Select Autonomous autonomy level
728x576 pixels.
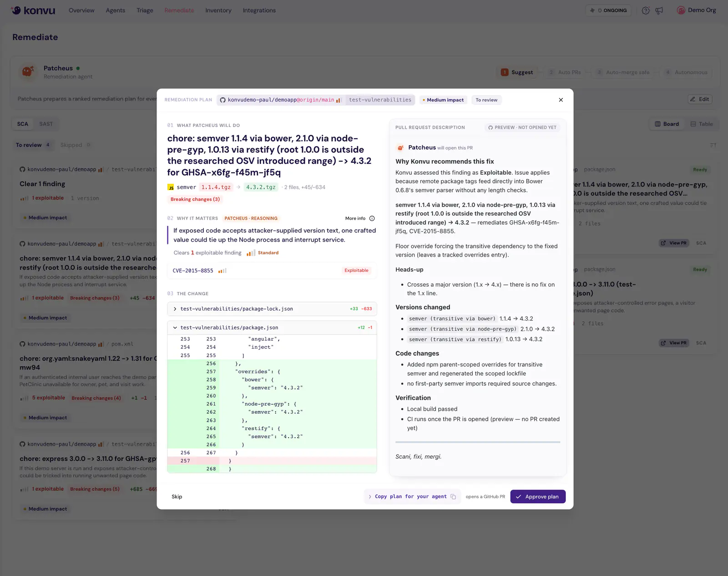click(x=686, y=72)
